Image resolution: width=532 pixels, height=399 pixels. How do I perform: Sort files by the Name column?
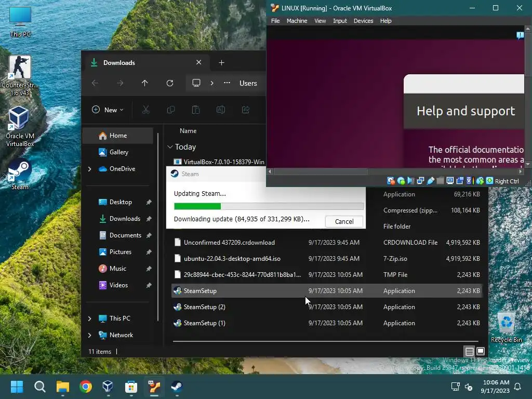pyautogui.click(x=188, y=131)
